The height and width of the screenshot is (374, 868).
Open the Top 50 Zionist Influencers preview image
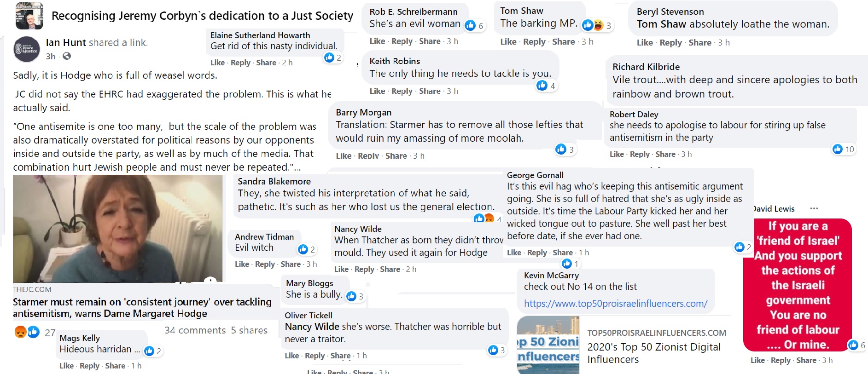548,345
